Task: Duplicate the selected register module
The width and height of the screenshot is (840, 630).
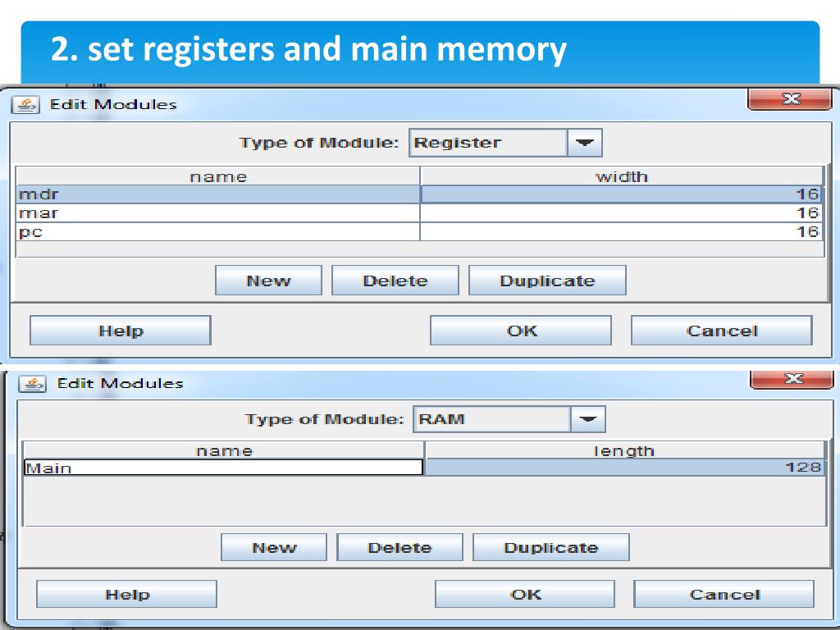Action: point(546,281)
